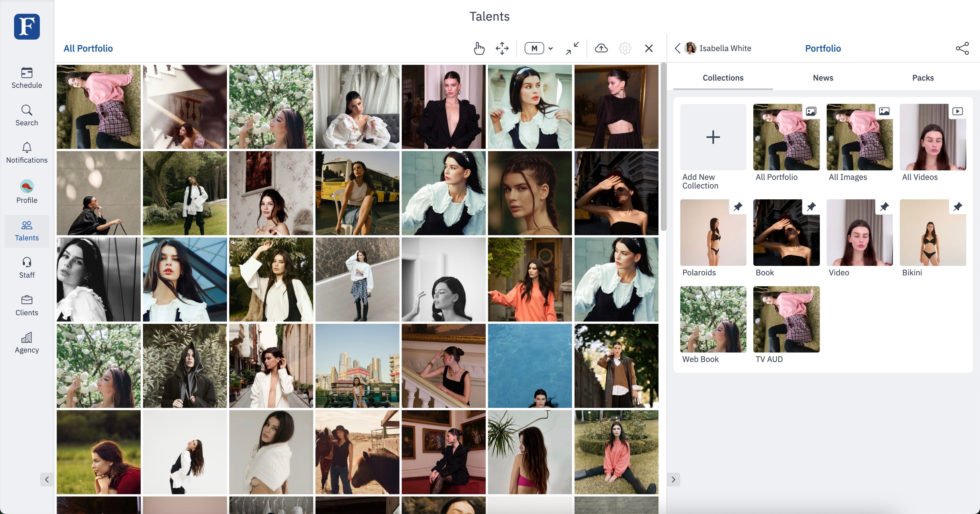The image size is (980, 514).
Task: Switch to the News tab
Action: 823,78
